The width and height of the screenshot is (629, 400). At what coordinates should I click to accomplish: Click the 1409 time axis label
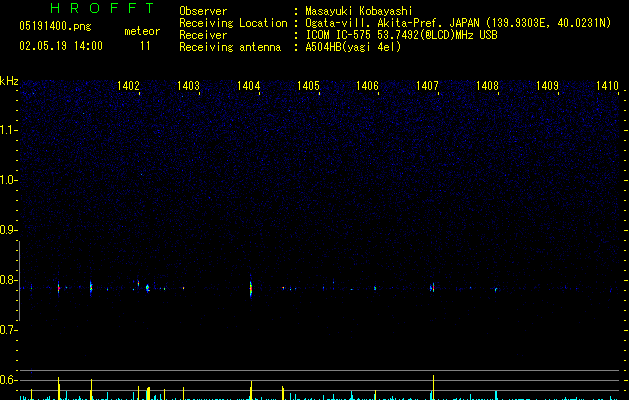tap(547, 86)
